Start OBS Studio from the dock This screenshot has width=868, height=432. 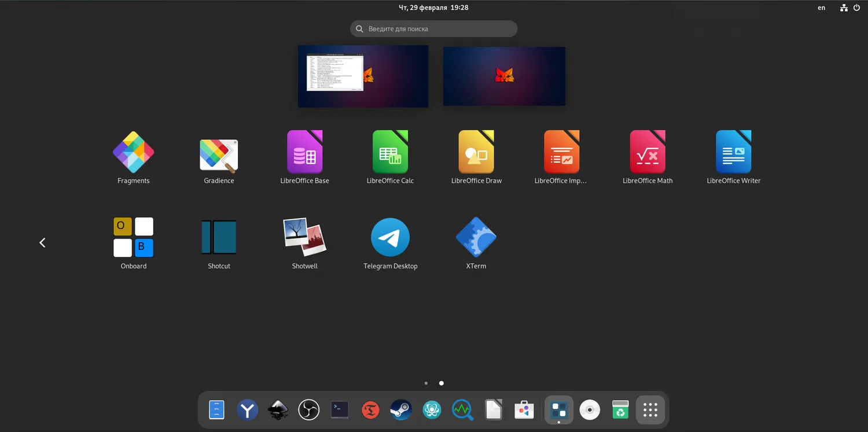pos(309,410)
